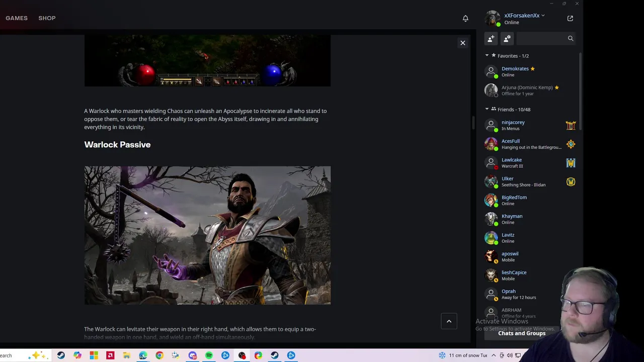Click Demokrates' favorite star
The height and width of the screenshot is (362, 644).
pyautogui.click(x=532, y=69)
